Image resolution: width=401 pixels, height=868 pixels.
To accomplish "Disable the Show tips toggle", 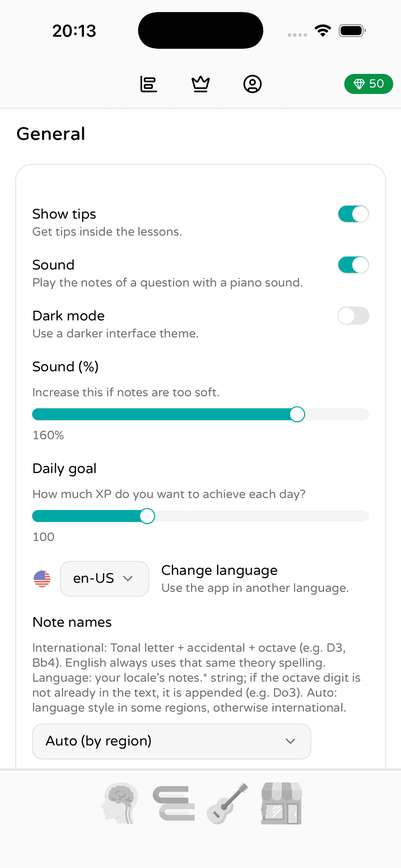I will pos(353,214).
